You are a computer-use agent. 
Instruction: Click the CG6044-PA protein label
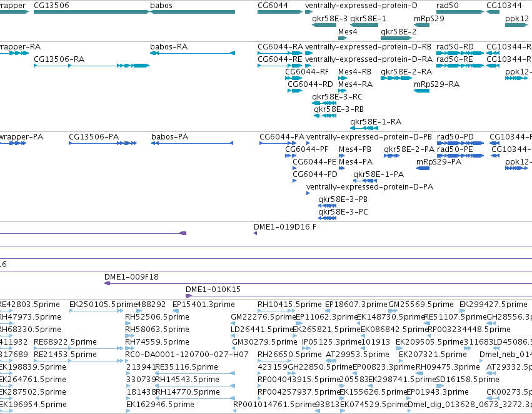point(282,137)
